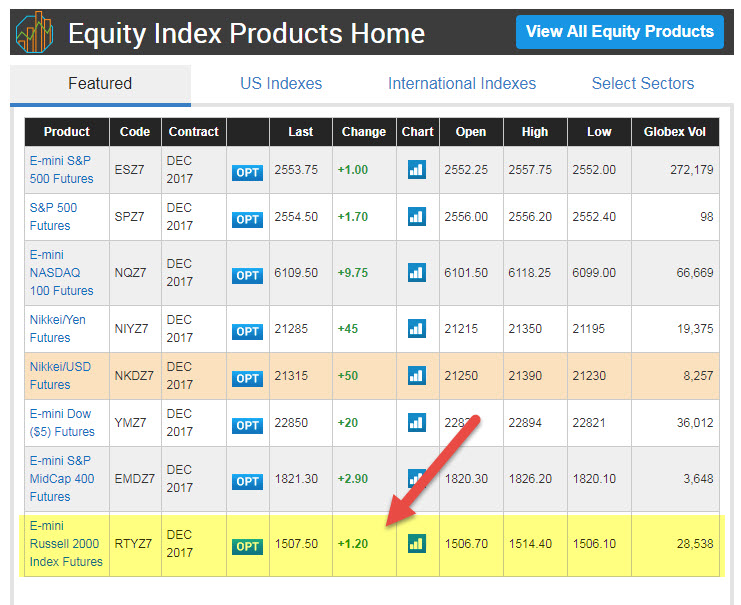Image resolution: width=741 pixels, height=605 pixels.
Task: Open E-mini S&P MidCap 400 Futures link
Action: click(62, 479)
